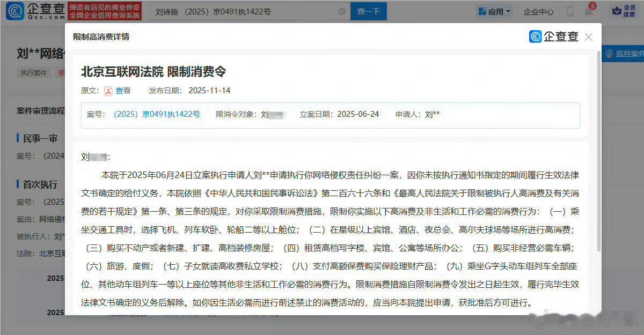Click the 发布日期 2025-11-14 value

[209, 91]
